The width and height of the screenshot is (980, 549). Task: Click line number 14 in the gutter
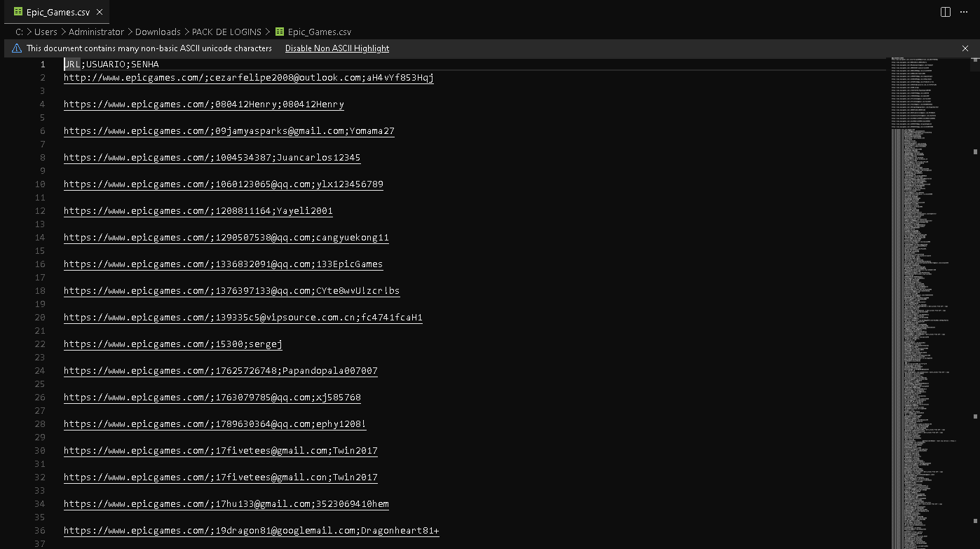pyautogui.click(x=40, y=238)
